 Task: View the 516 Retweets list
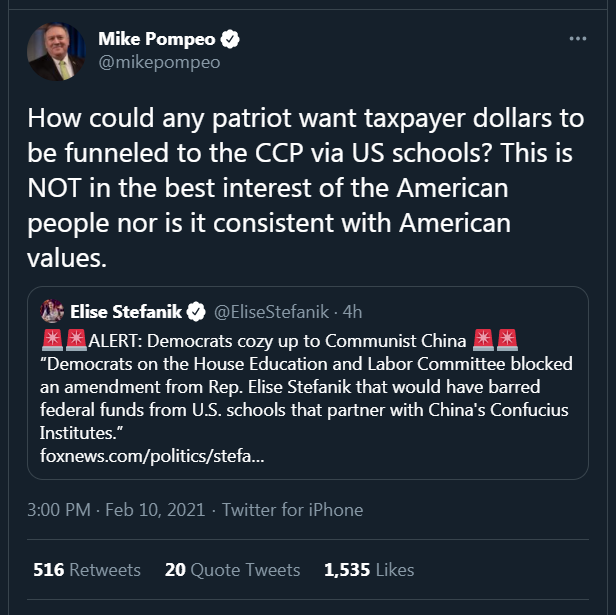(x=87, y=570)
